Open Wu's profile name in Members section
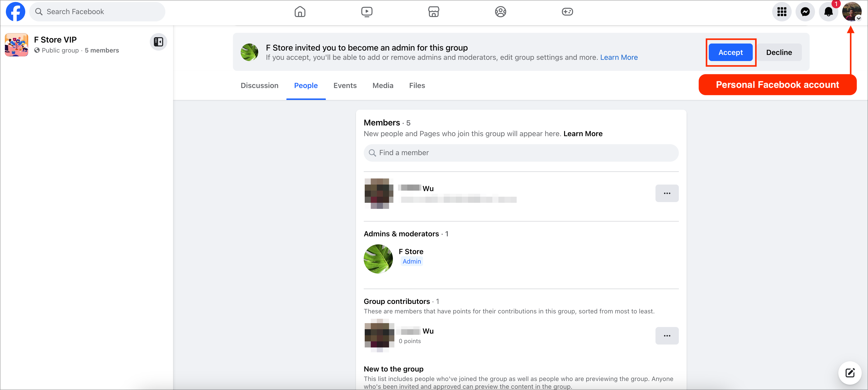Viewport: 868px width, 390px height. coord(416,188)
